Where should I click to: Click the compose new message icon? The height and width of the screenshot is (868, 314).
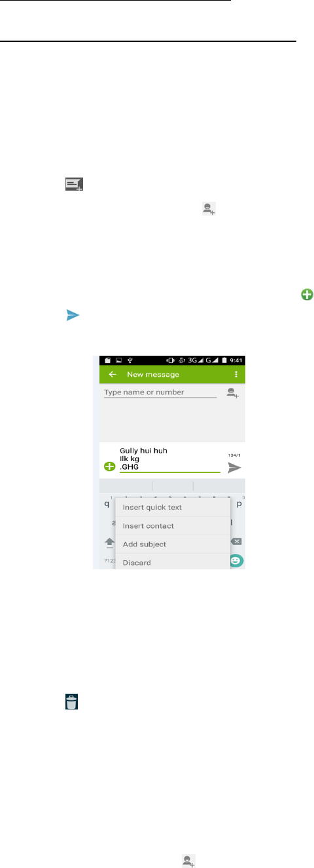(74, 185)
